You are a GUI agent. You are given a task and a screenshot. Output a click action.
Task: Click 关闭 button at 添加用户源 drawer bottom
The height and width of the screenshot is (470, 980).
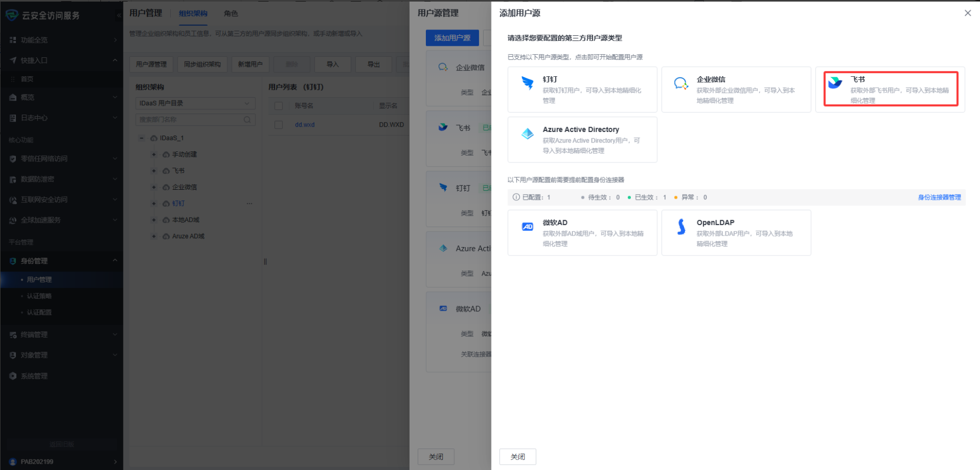518,457
